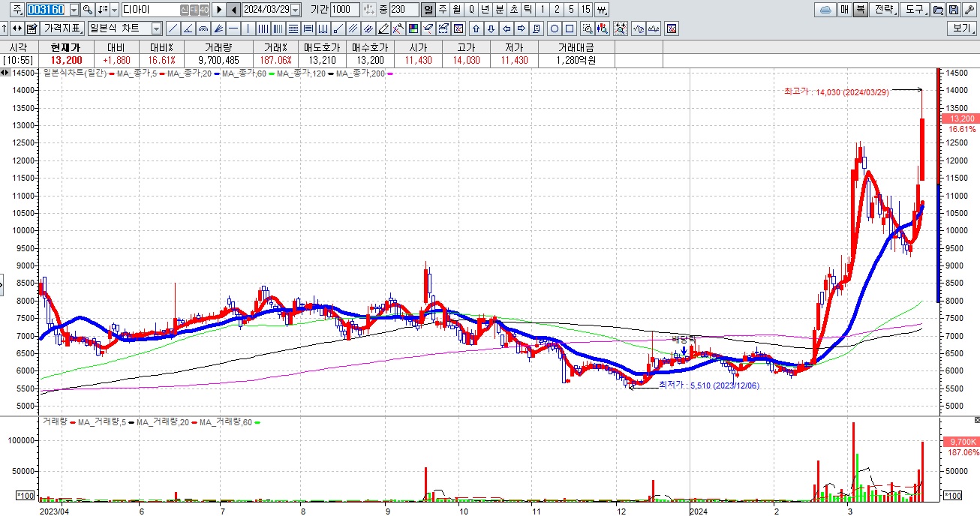Select the circle shape drawing tool
The height and width of the screenshot is (516, 980).
coord(555,28)
